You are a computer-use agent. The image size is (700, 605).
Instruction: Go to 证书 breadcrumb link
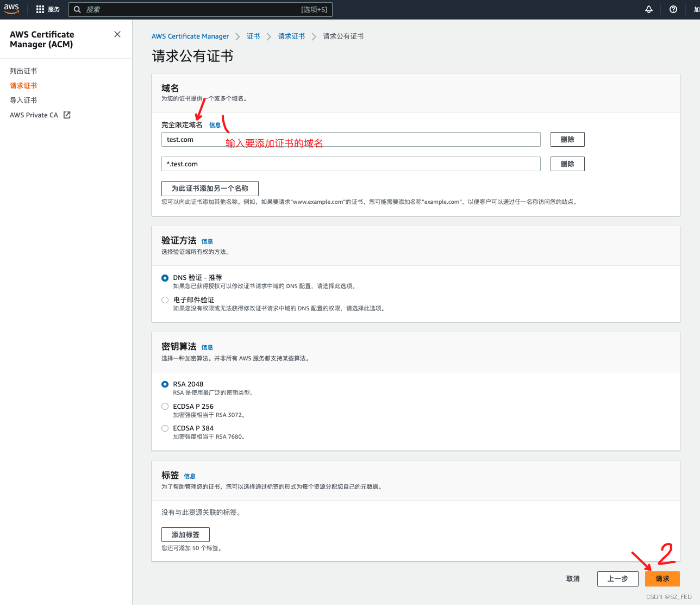pos(253,36)
